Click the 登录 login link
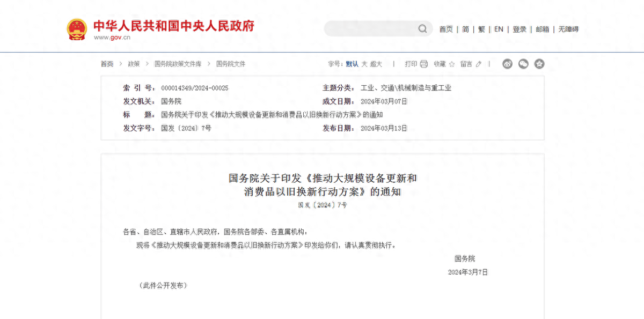Screen dimensions: 644x319 [x=519, y=29]
